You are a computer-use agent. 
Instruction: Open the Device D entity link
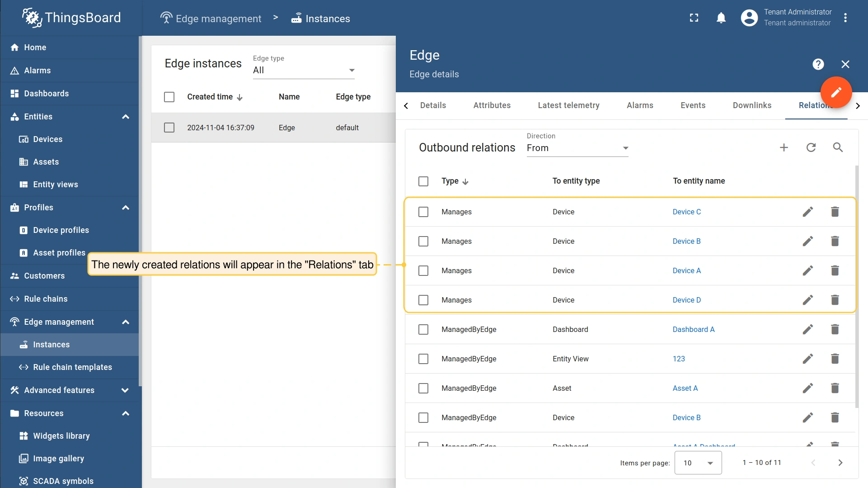tap(686, 300)
